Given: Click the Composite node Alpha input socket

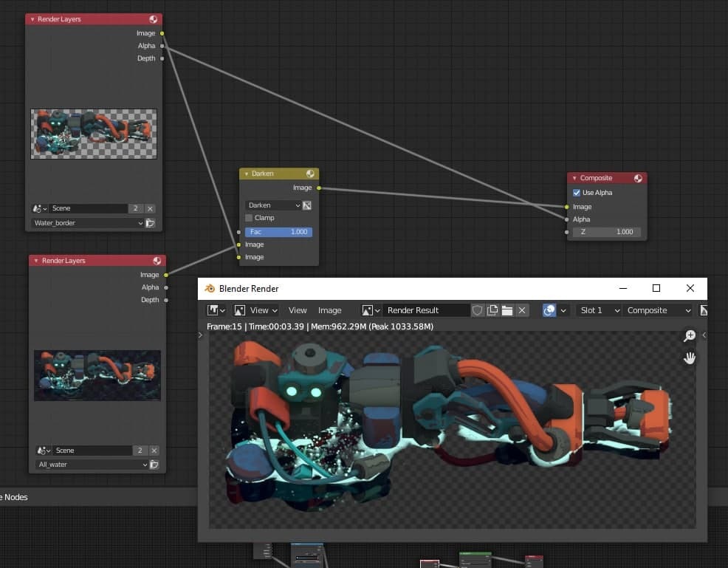Looking at the screenshot, I should [567, 219].
